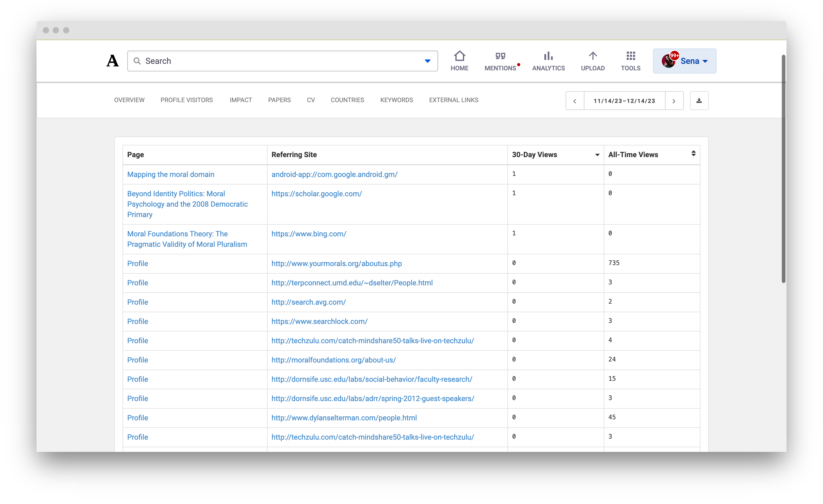Sort by All-Time Views column
This screenshot has height=504, width=823.
point(651,155)
